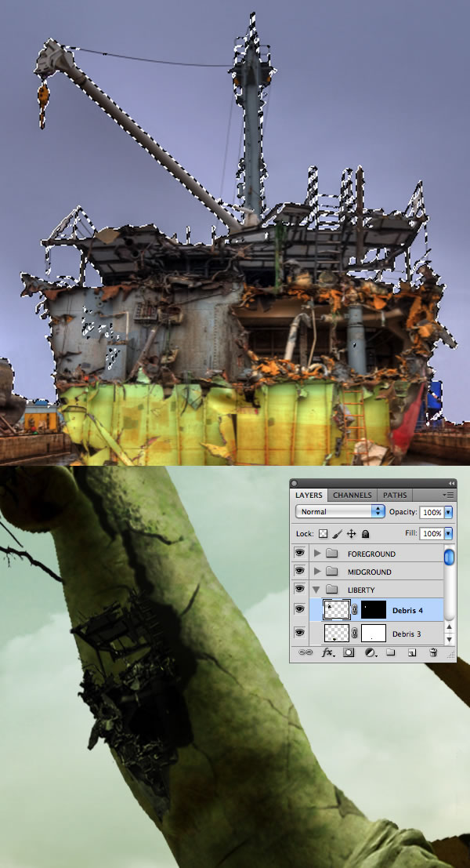The height and width of the screenshot is (868, 470).
Task: Open the Fill slider dropdown arrow
Action: pyautogui.click(x=448, y=534)
